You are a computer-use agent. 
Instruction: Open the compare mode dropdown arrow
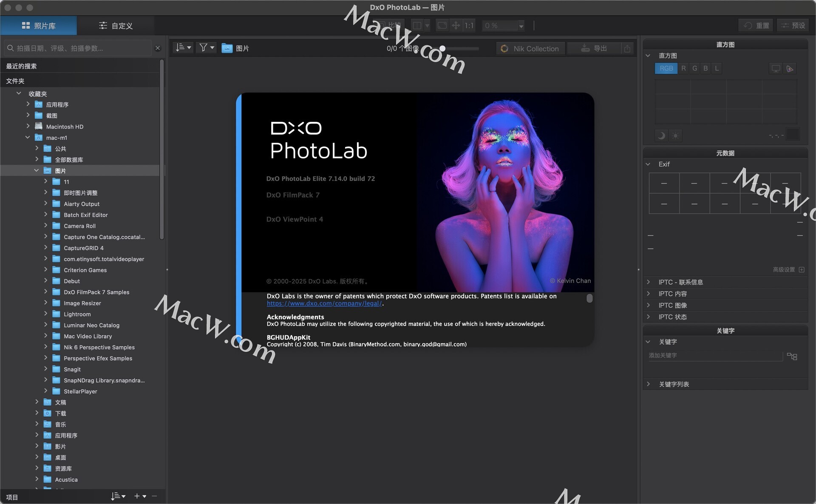coord(427,25)
